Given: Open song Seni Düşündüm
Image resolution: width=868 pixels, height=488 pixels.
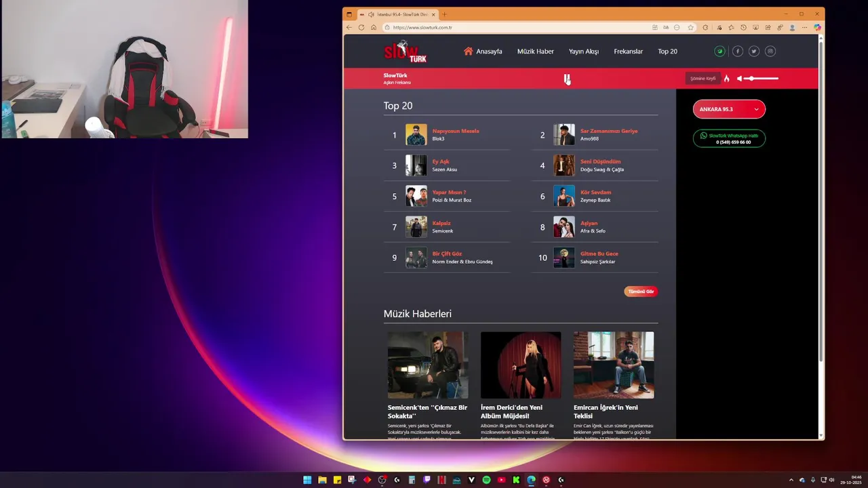Looking at the screenshot, I should point(600,161).
